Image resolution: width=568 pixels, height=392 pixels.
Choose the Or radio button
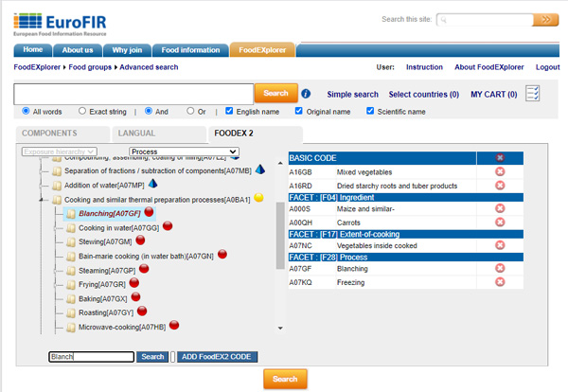(190, 111)
